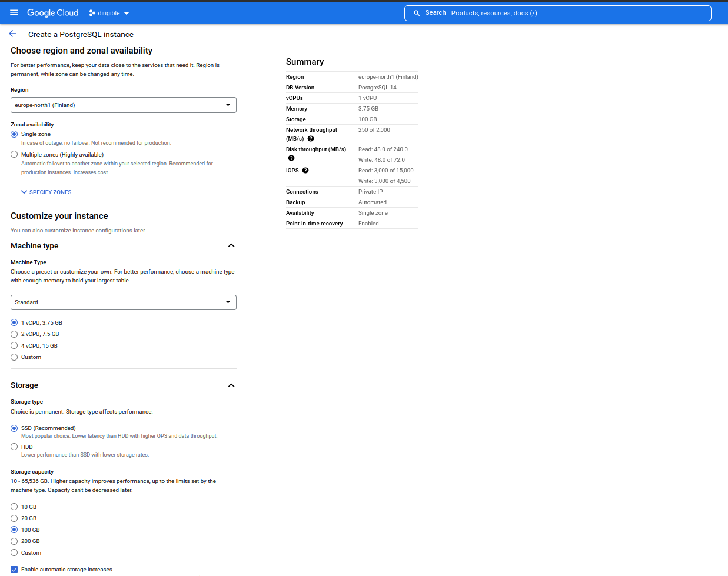
Task: Click the 'Private IP' connections value
Action: (371, 192)
